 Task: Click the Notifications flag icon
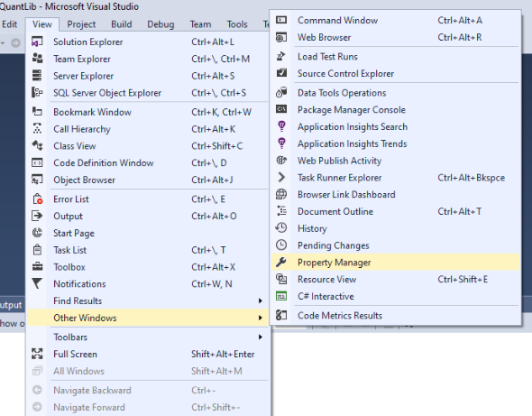(x=37, y=283)
